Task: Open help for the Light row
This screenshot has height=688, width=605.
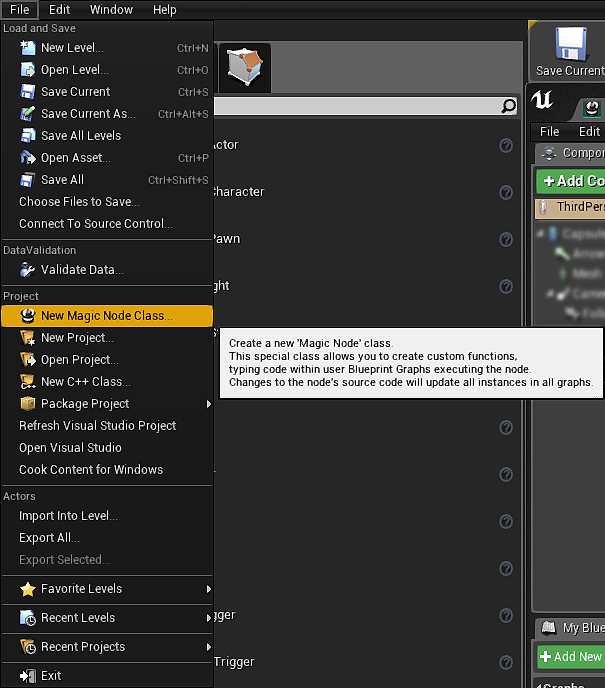Action: [x=506, y=286]
